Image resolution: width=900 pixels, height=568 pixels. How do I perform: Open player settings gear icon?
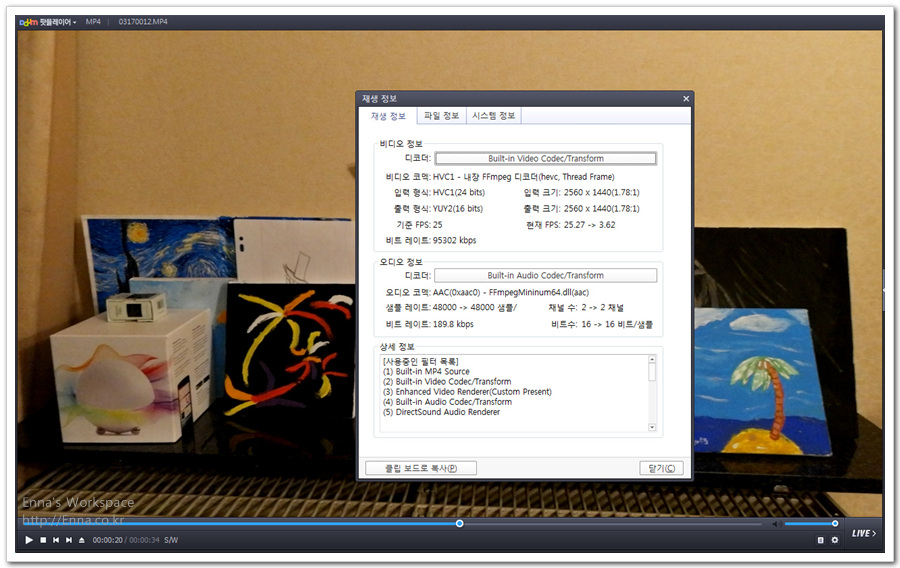835,540
